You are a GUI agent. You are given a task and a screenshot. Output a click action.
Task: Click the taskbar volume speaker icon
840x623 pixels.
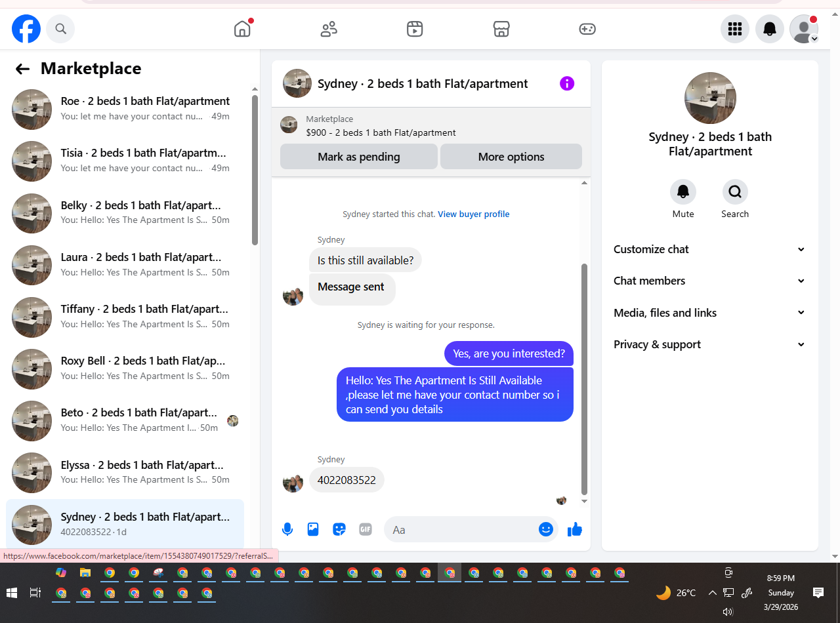coord(728,611)
